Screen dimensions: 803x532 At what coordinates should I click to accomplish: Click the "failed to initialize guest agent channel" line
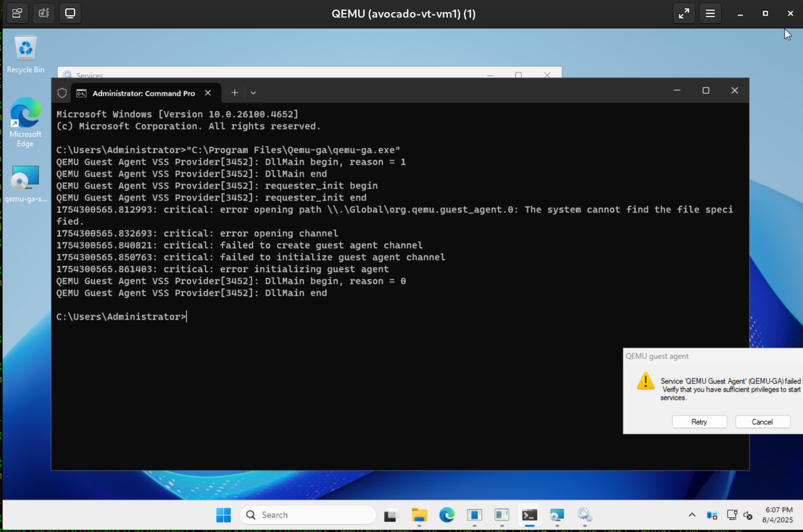[x=251, y=257]
